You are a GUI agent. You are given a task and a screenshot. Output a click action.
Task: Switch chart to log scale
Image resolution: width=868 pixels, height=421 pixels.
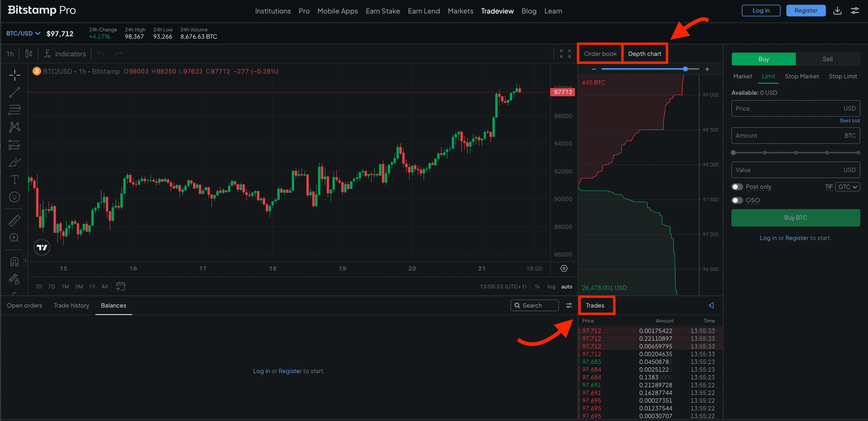(551, 286)
